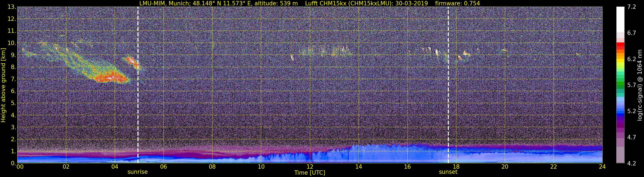Click the time axis tick label '14'

358,167
